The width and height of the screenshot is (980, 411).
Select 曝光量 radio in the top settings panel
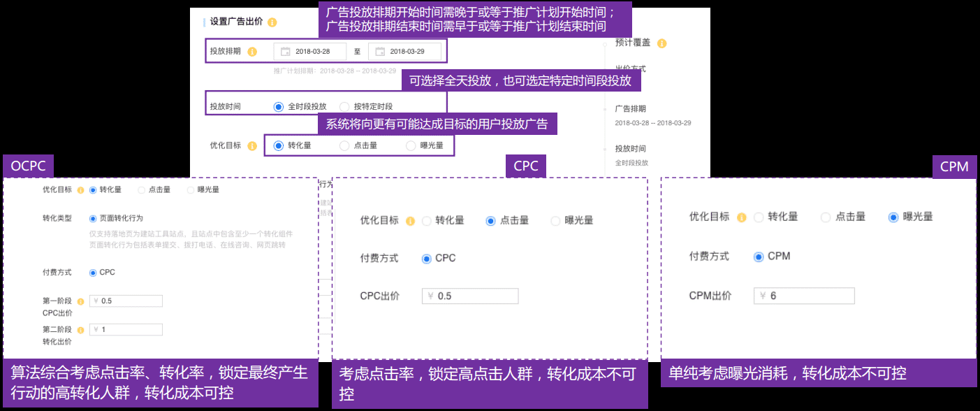click(411, 145)
